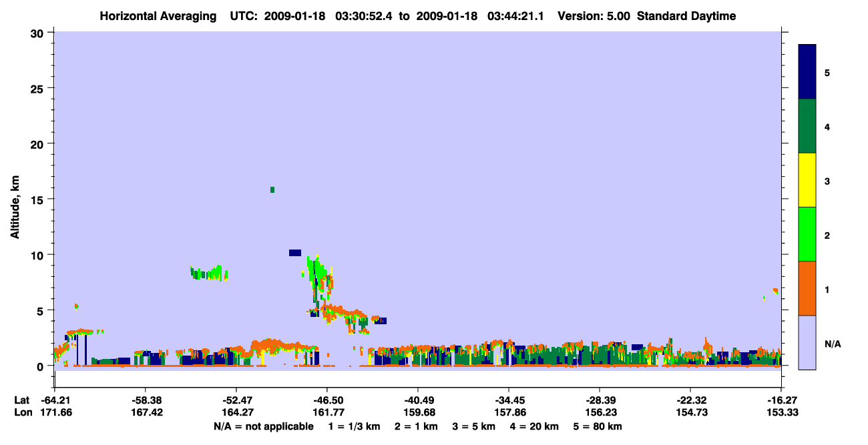The image size is (868, 445).
Task: Click the 'Lat' row label
Action: click(21, 400)
